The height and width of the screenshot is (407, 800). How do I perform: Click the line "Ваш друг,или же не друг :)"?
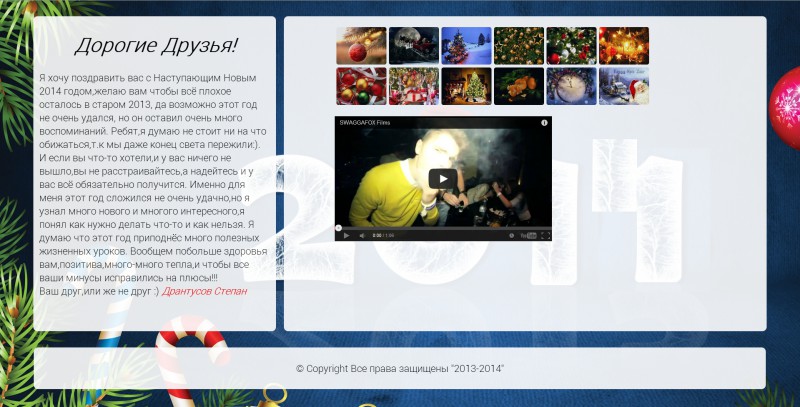(x=99, y=291)
